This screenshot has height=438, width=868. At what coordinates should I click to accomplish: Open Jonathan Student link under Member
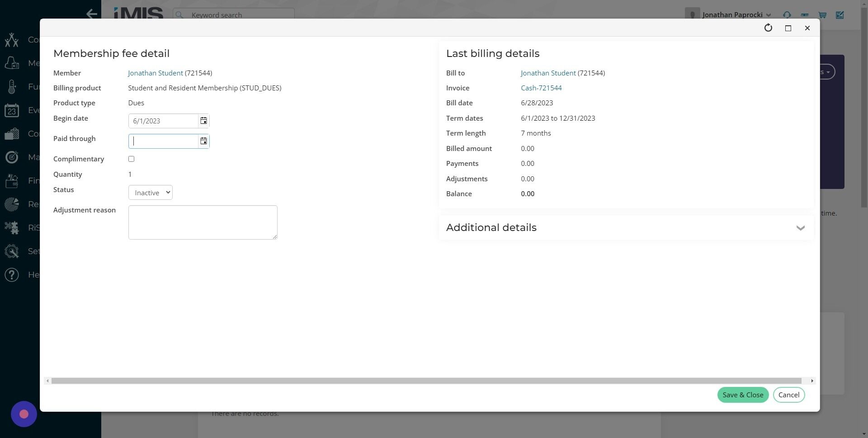[156, 73]
